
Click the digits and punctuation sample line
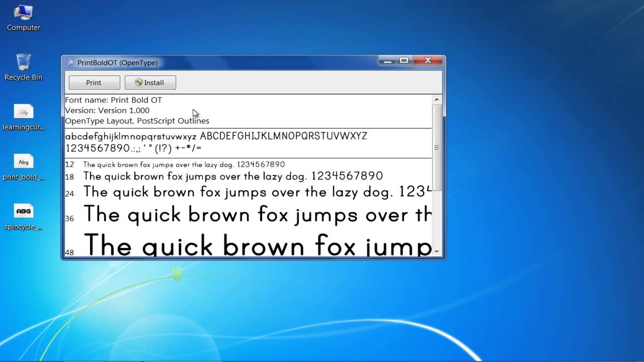click(x=133, y=148)
